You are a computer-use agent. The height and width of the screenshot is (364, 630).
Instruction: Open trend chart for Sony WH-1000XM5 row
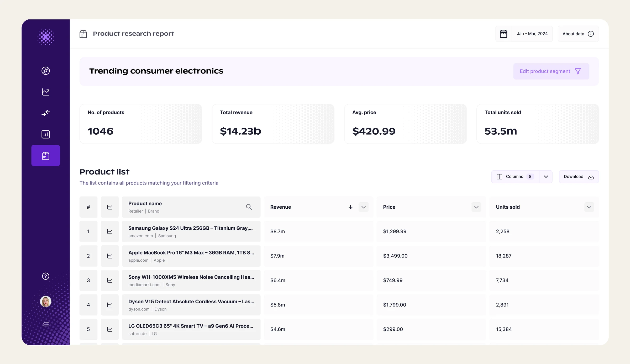pyautogui.click(x=110, y=280)
